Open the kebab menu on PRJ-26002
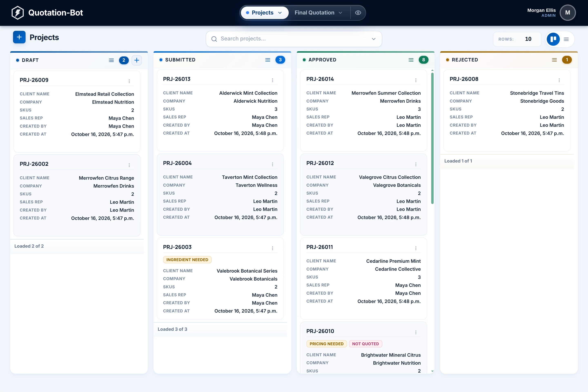The height and width of the screenshot is (392, 588). pyautogui.click(x=129, y=165)
